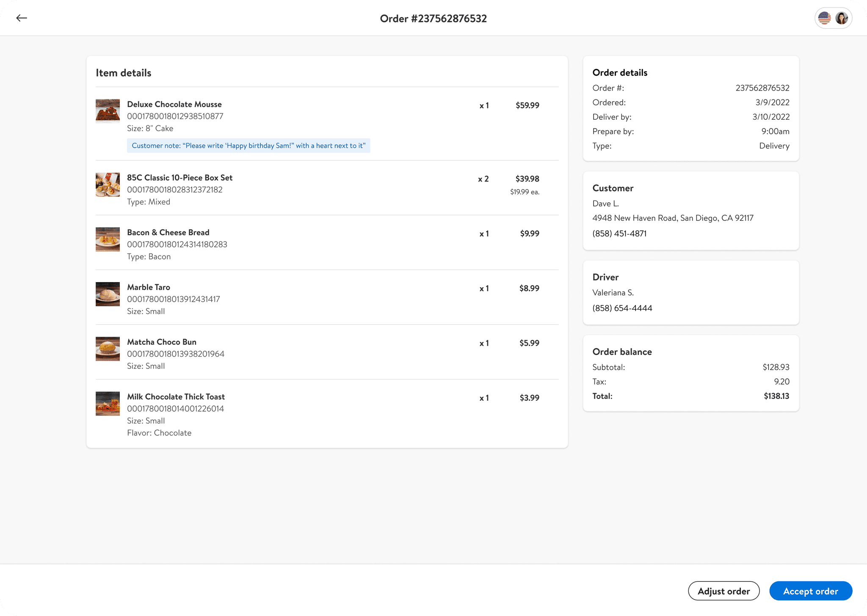This screenshot has width=867, height=616.
Task: Click the Marble Taro product image
Action: click(x=108, y=294)
